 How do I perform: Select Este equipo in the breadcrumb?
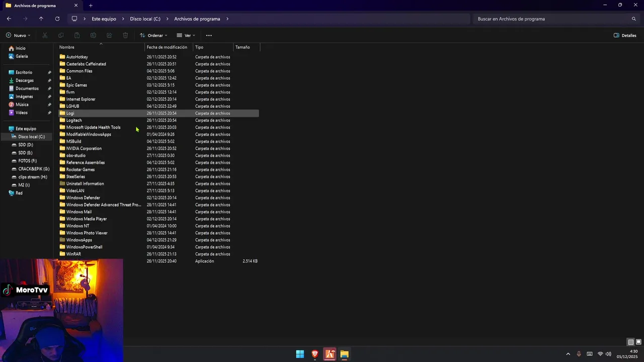coord(104,19)
